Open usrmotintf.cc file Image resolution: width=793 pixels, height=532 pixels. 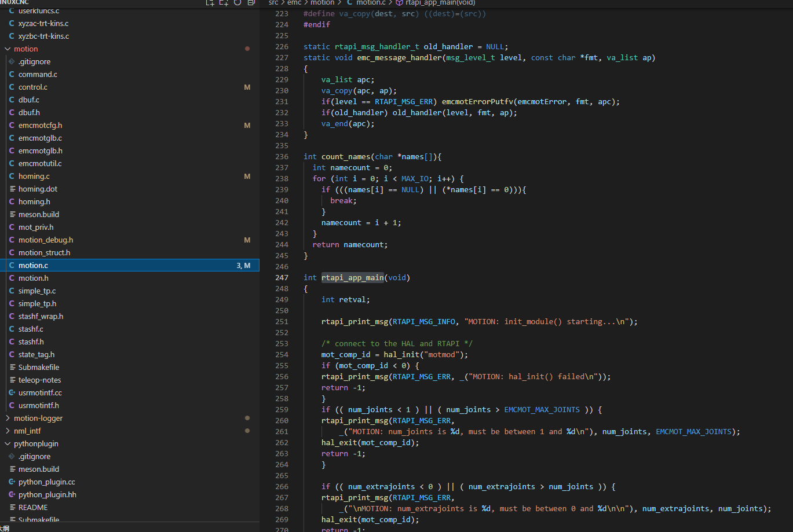pyautogui.click(x=130, y=392)
